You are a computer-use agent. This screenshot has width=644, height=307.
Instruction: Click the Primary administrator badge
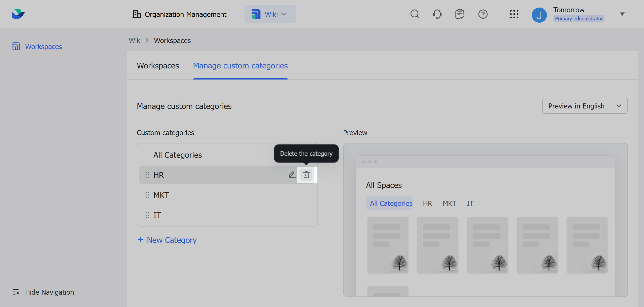(x=579, y=19)
